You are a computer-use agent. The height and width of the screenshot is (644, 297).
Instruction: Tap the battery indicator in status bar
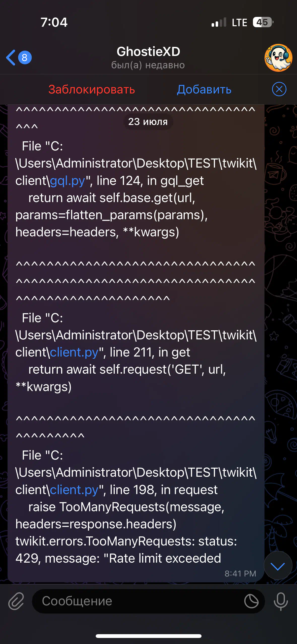click(x=263, y=22)
